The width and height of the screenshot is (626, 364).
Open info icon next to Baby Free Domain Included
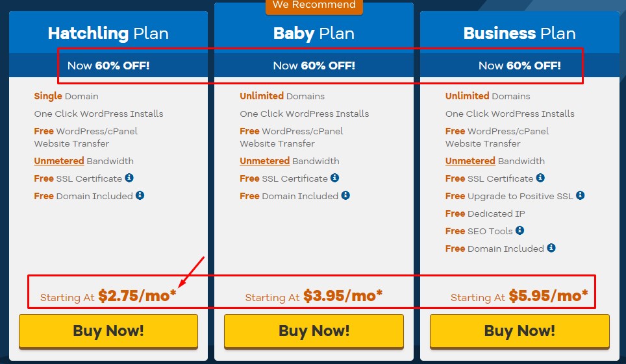(345, 195)
